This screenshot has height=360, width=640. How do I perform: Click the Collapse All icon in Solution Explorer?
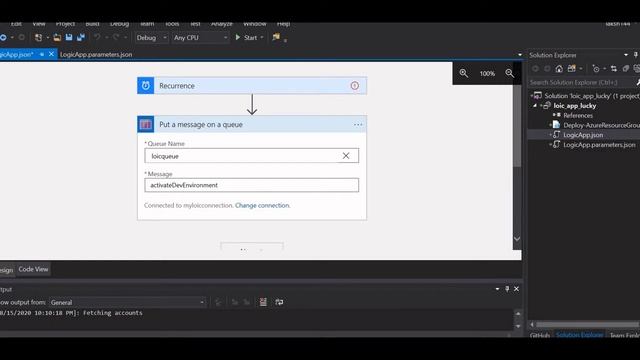click(x=625, y=69)
